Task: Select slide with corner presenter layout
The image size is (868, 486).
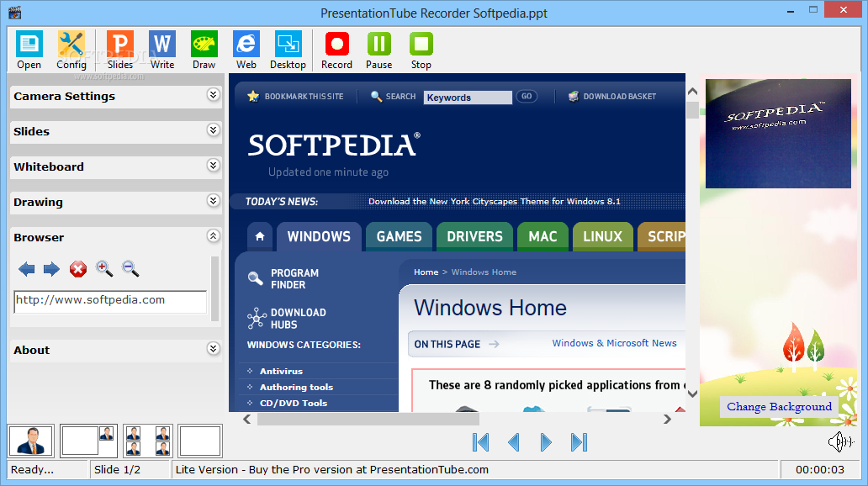Action: [88, 441]
